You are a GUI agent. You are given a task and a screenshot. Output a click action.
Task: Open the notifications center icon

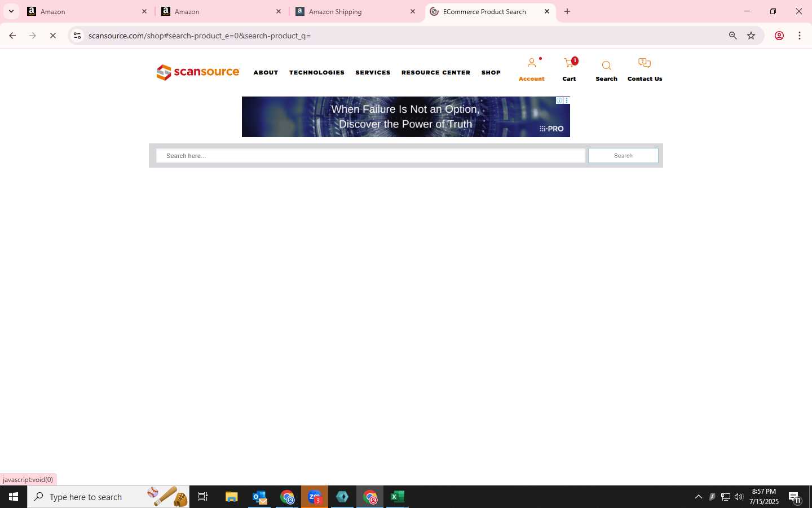pyautogui.click(x=795, y=497)
